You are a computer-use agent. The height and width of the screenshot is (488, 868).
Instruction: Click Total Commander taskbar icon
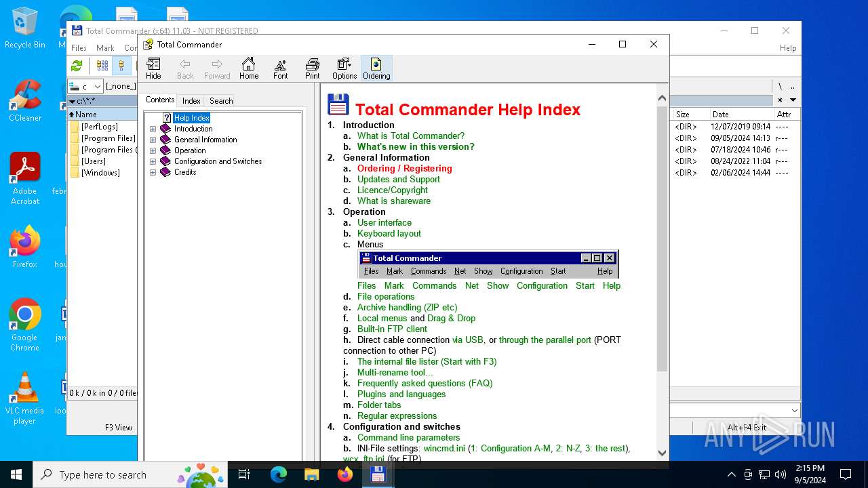coord(378,474)
